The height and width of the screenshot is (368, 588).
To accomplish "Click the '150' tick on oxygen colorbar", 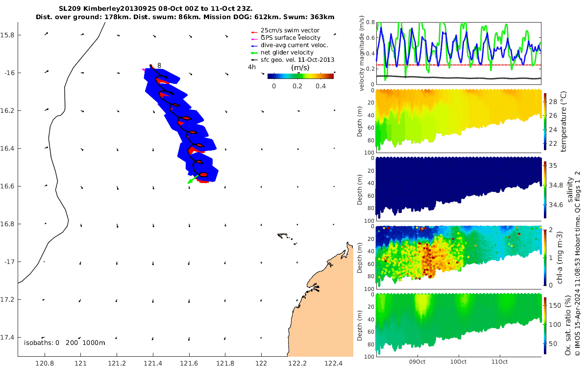I will click(x=556, y=305).
